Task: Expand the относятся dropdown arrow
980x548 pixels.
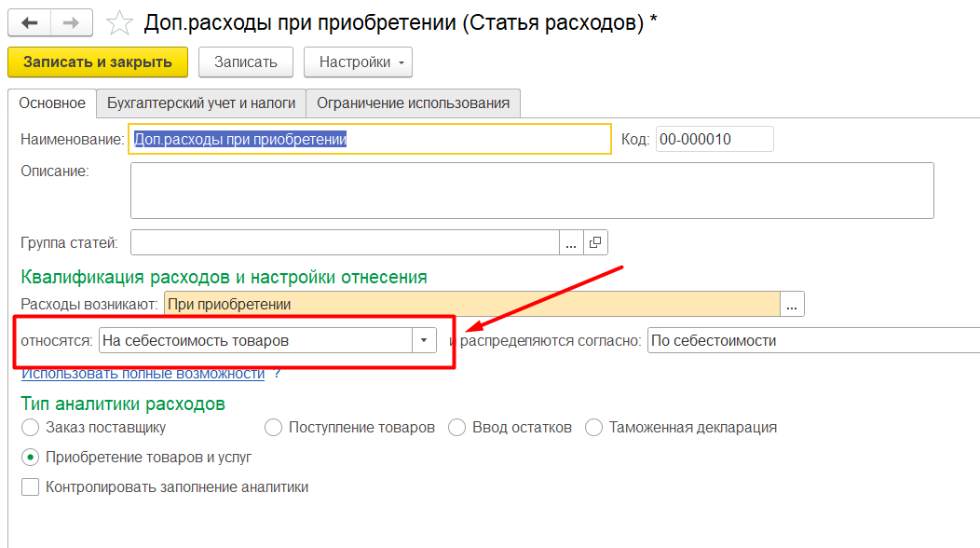Action: (x=424, y=341)
